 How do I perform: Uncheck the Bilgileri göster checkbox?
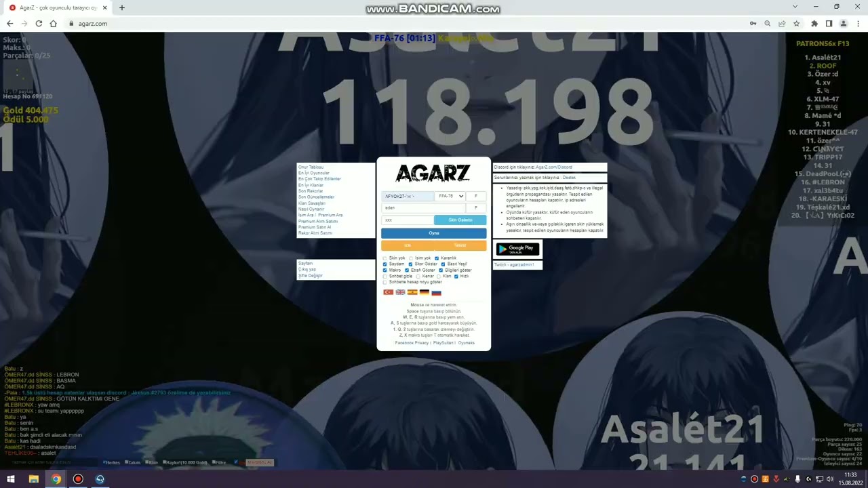click(441, 270)
